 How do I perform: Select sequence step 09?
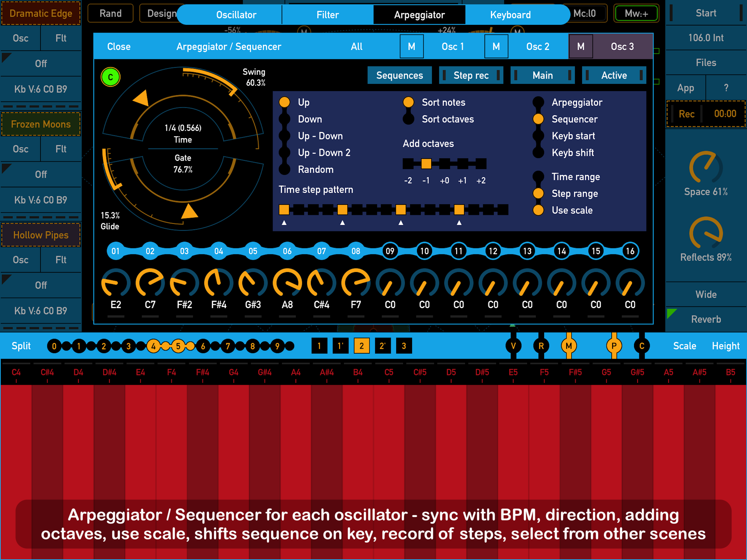coord(390,251)
